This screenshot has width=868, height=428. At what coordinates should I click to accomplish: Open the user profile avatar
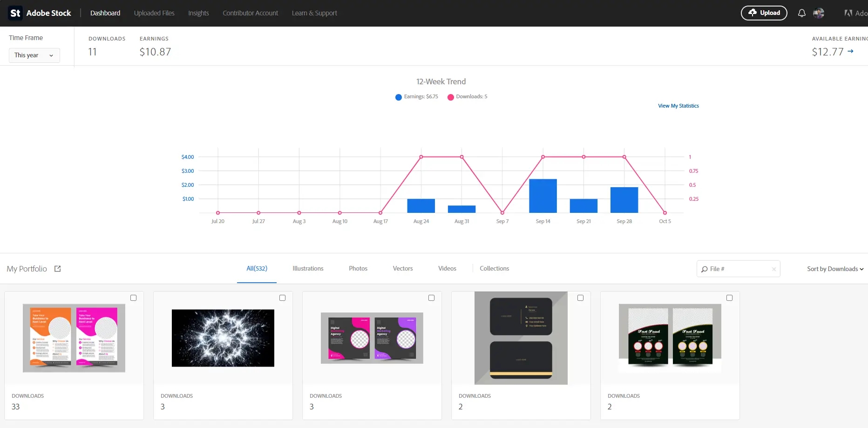tap(819, 13)
